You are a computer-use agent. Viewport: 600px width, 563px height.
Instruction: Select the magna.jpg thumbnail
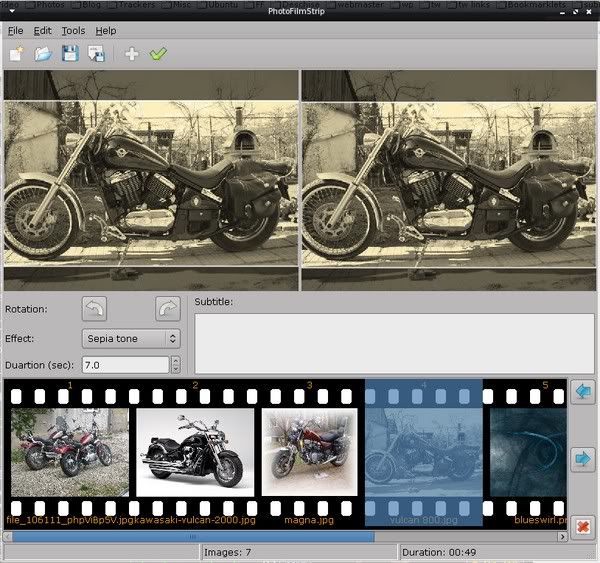tap(310, 452)
